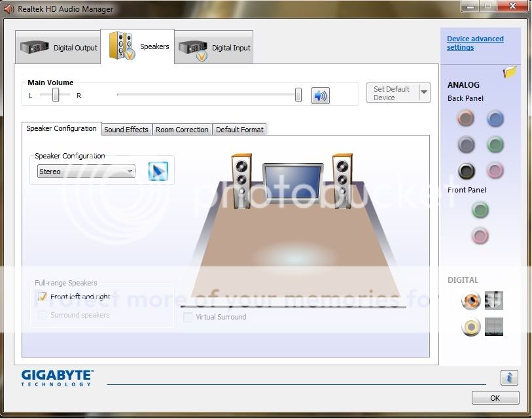Click the main volume slider thumb

[x=298, y=95]
